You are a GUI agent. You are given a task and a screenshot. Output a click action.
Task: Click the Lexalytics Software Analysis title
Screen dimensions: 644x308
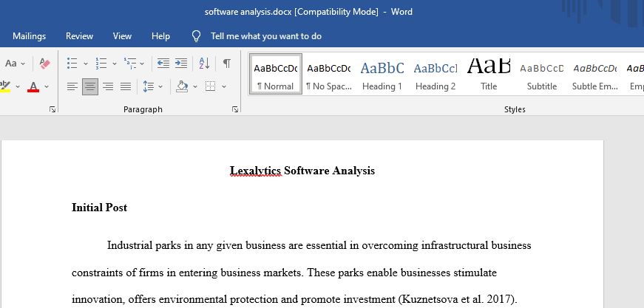pyautogui.click(x=302, y=171)
